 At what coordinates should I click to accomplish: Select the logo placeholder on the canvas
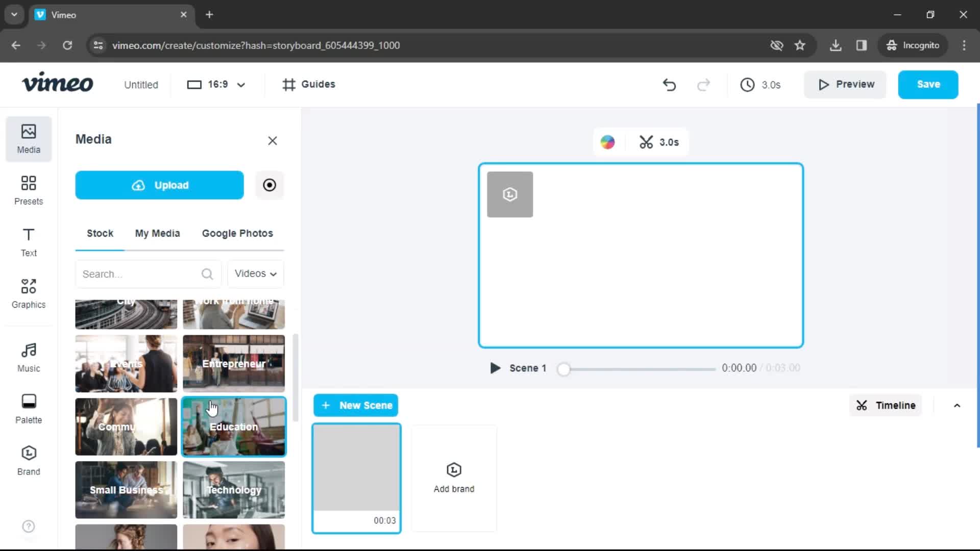click(510, 194)
